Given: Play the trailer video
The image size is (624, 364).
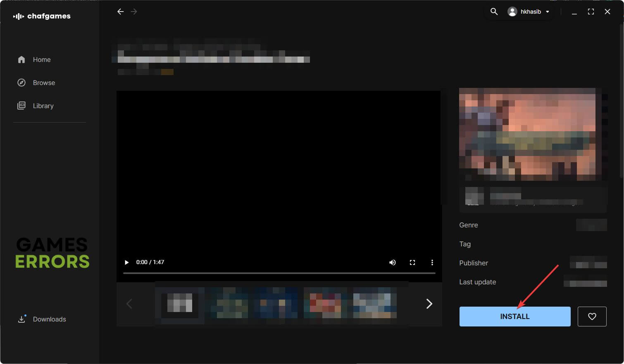Looking at the screenshot, I should pos(126,262).
